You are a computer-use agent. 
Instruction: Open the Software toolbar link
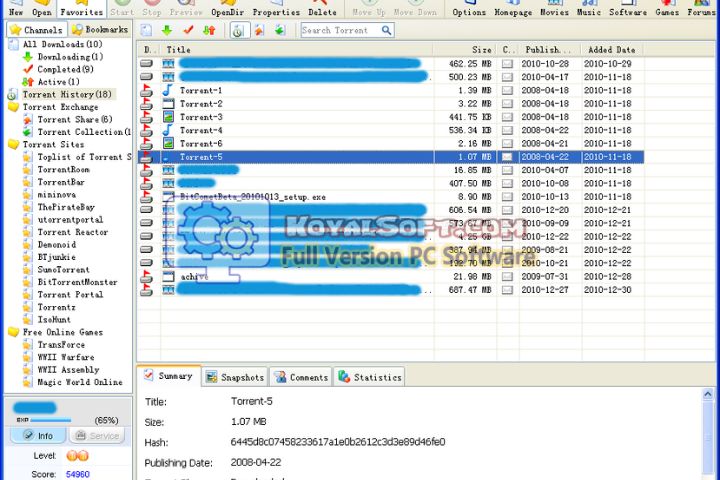[628, 8]
